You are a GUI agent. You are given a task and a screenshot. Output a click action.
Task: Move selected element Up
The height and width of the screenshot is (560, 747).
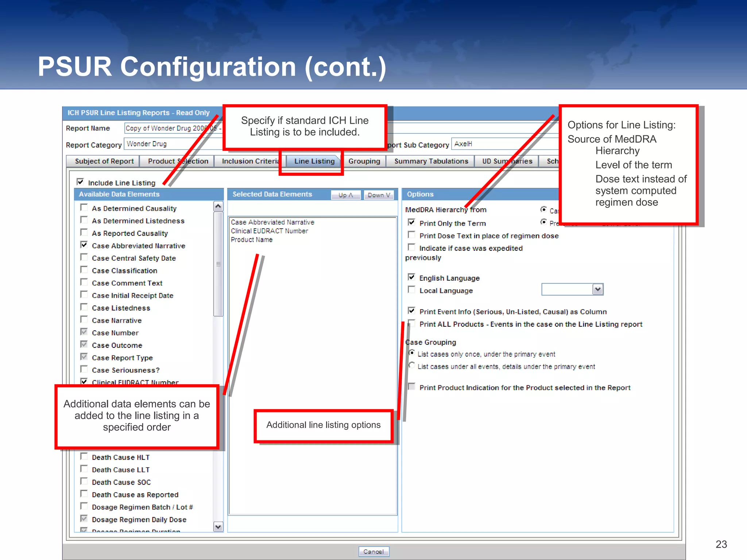[x=345, y=195]
